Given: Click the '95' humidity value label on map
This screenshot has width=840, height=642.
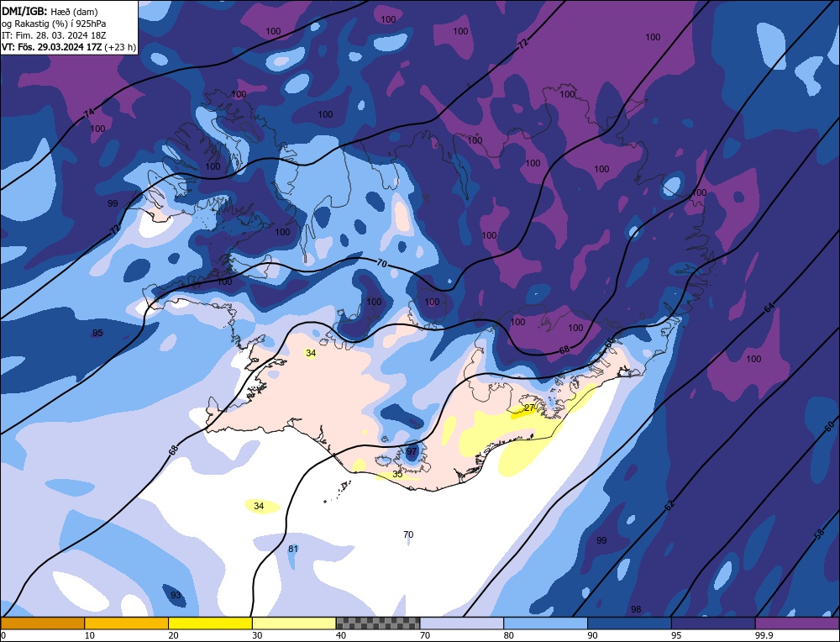Looking at the screenshot, I should (x=97, y=333).
